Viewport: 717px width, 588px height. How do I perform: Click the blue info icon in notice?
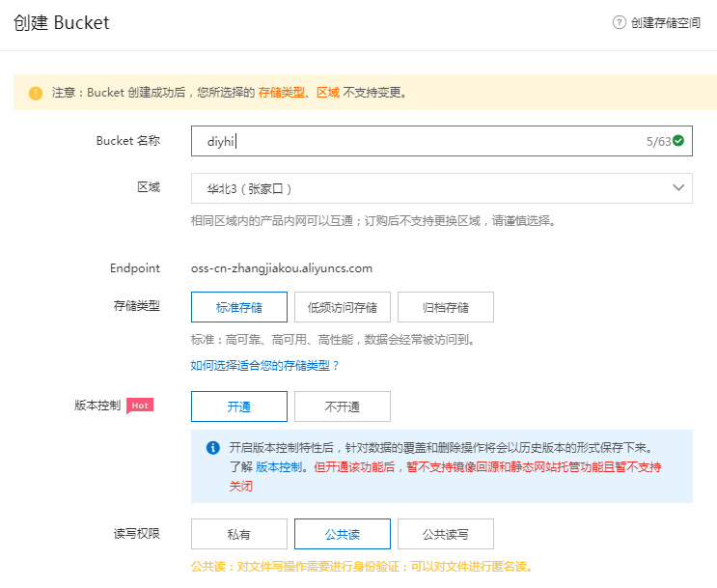(x=213, y=448)
